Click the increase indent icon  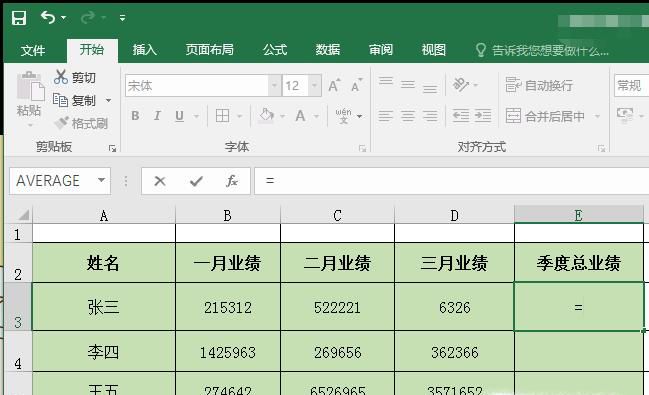point(483,116)
